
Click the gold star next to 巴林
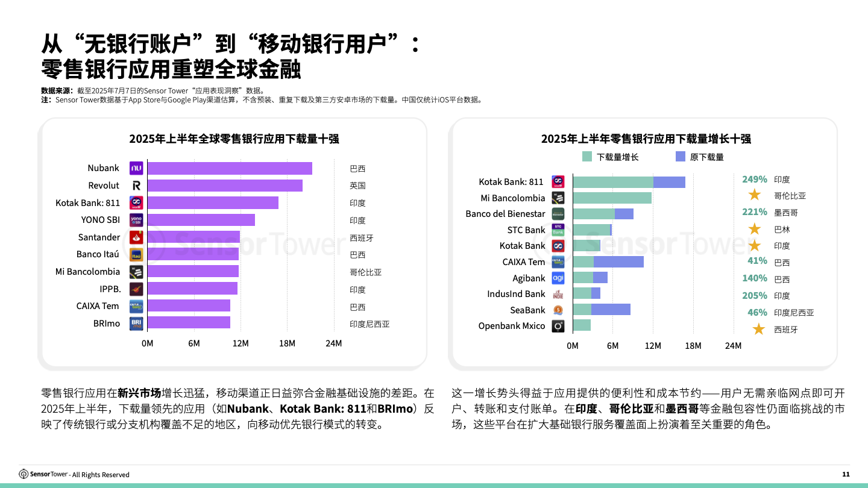click(754, 228)
